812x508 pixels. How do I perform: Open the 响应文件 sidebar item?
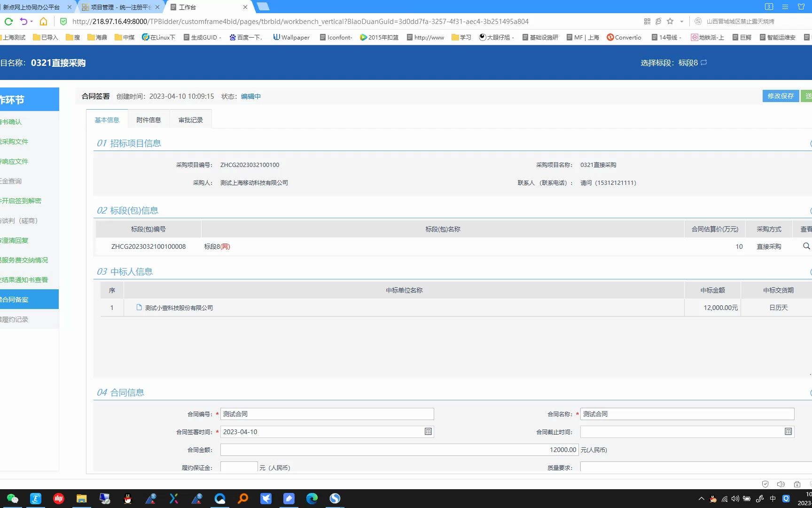(29, 161)
